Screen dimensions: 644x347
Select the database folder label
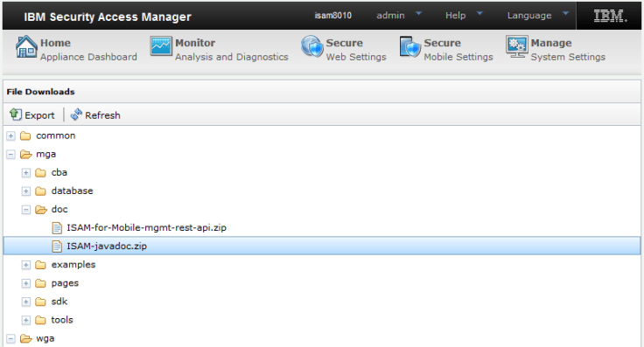(73, 191)
